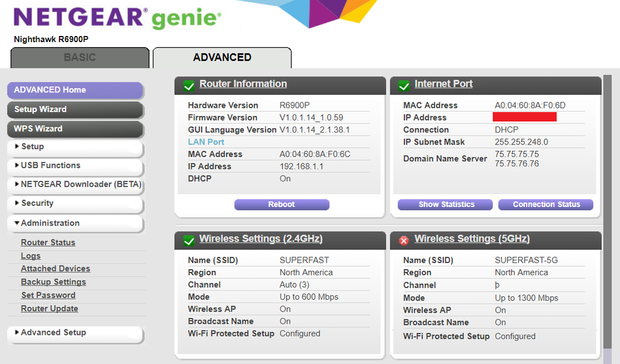Open the Internet Port heading link
The width and height of the screenshot is (620, 364).
tap(443, 84)
